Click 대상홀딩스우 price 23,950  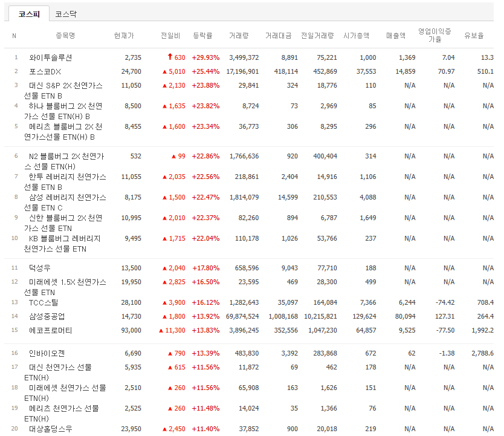point(131,429)
